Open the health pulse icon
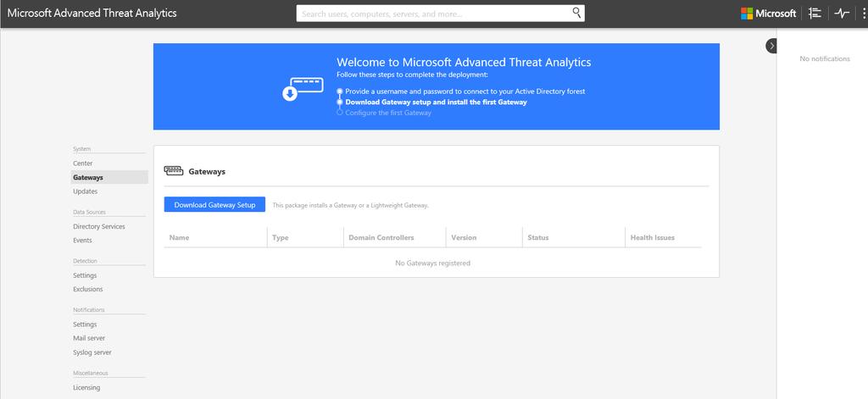Viewport: 868px width, 399px height. click(x=842, y=14)
